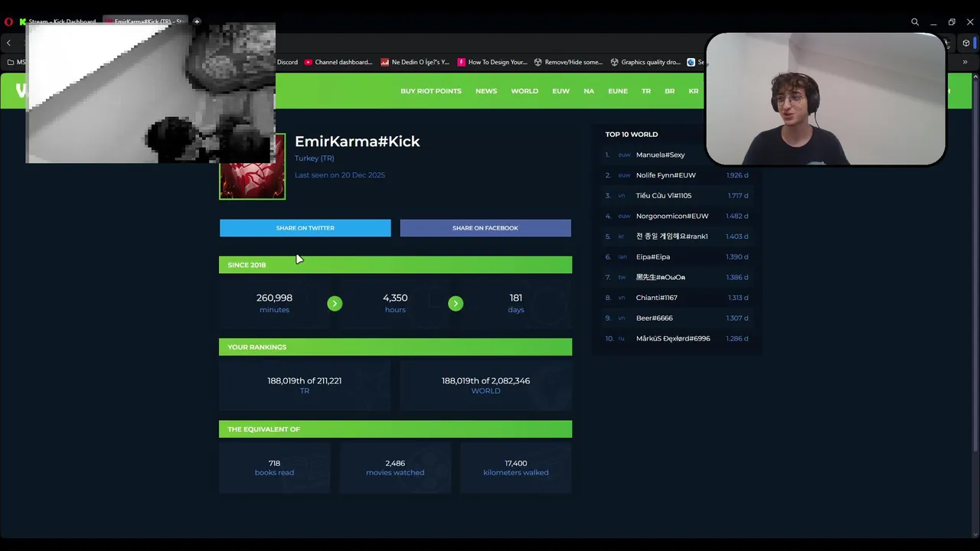Open the How To Design Your bookmark
The width and height of the screenshot is (980, 551).
[x=492, y=62]
